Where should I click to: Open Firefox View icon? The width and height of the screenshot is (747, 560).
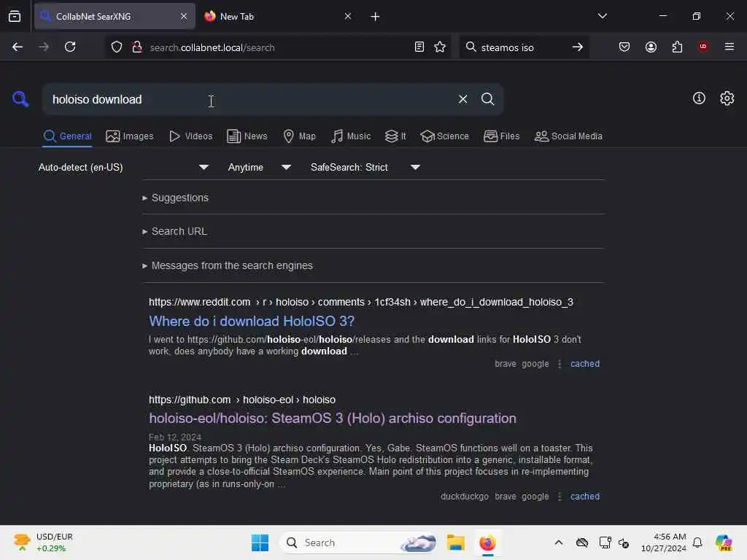coord(15,16)
